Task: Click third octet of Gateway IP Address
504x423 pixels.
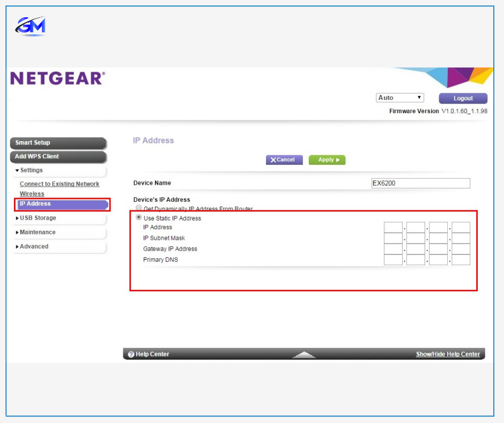Action: tap(438, 249)
